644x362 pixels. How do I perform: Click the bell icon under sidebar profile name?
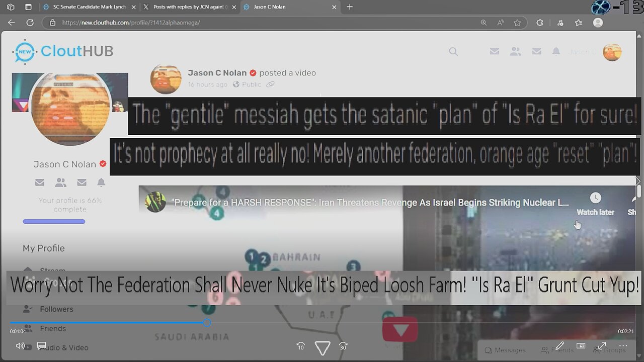click(x=101, y=183)
